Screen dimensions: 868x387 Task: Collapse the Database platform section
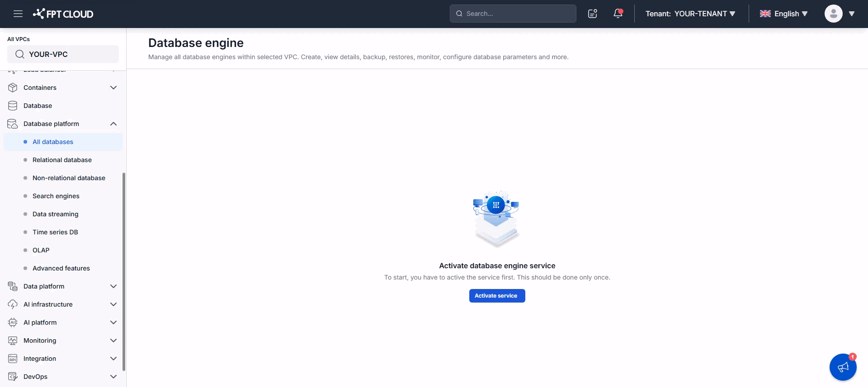[x=113, y=124]
